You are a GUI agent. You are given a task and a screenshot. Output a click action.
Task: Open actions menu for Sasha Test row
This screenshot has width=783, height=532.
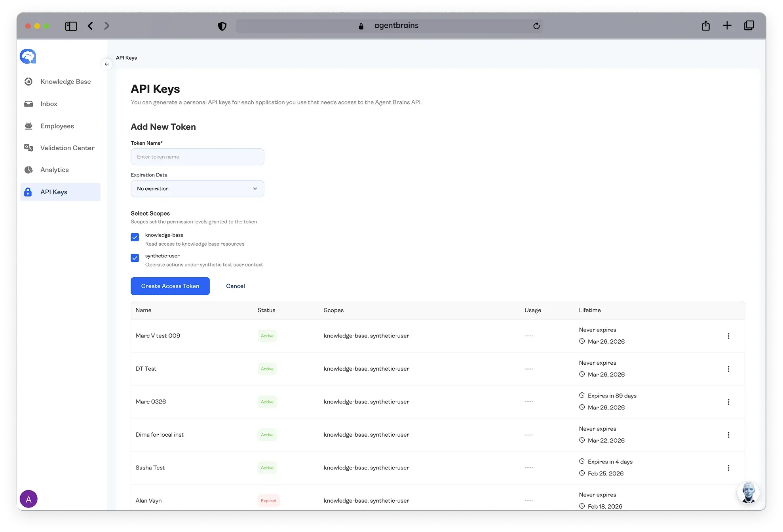pos(728,468)
